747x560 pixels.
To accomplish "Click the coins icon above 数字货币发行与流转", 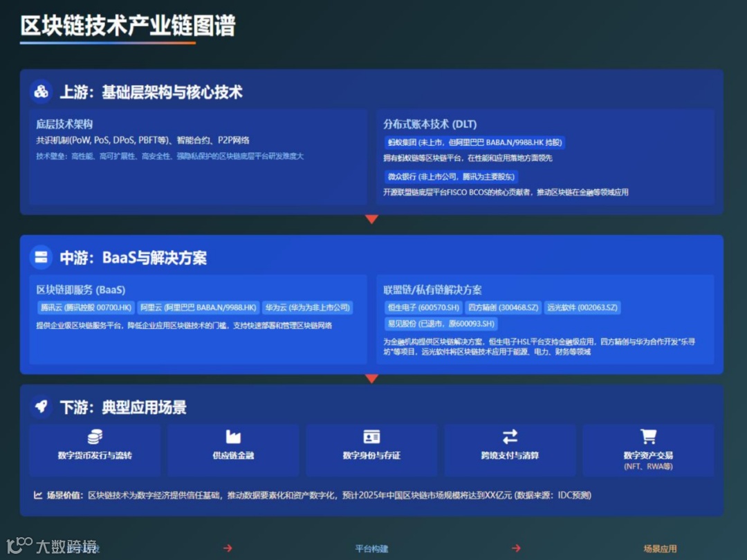I will coord(95,436).
